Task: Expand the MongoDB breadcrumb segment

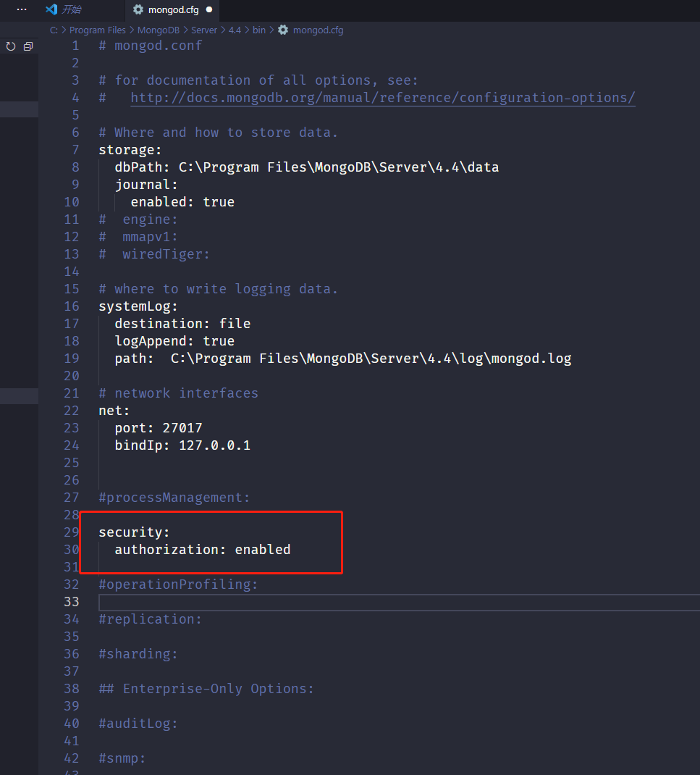Action: click(158, 30)
